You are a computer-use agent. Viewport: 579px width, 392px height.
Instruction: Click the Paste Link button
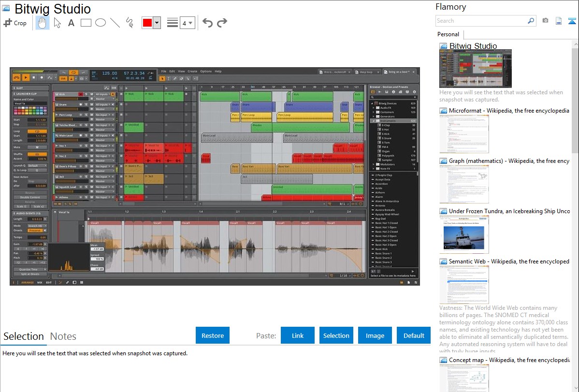298,335
